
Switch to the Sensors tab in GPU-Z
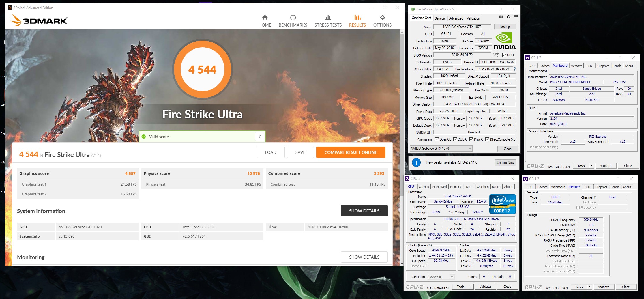tap(440, 18)
